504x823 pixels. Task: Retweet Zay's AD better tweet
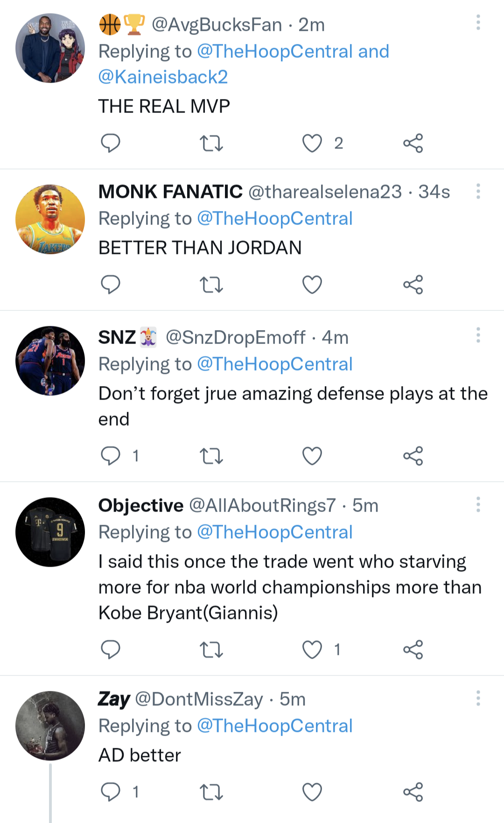211,792
